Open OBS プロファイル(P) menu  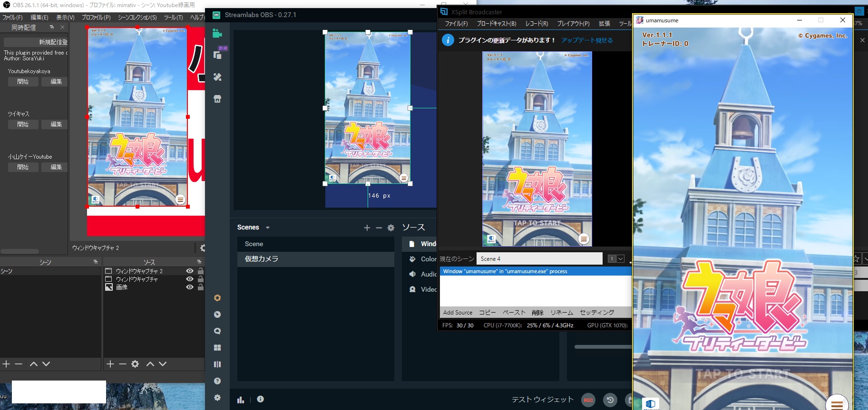coord(96,18)
